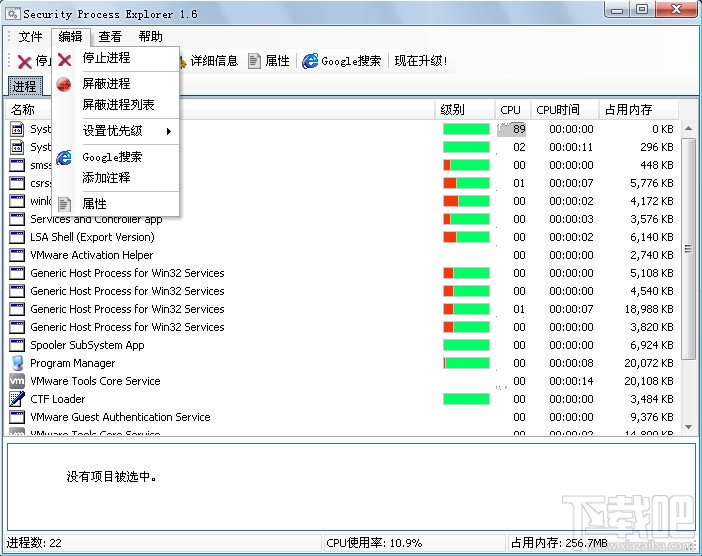Click the CTF Loader pen icon
The width and height of the screenshot is (702, 556).
tap(17, 399)
